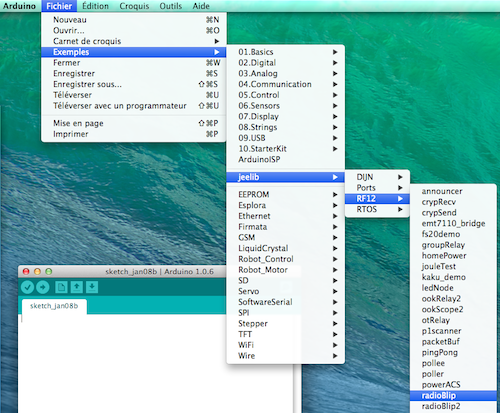The image size is (500, 413).
Task: Click the Open sketch up-arrow icon
Action: (x=77, y=287)
